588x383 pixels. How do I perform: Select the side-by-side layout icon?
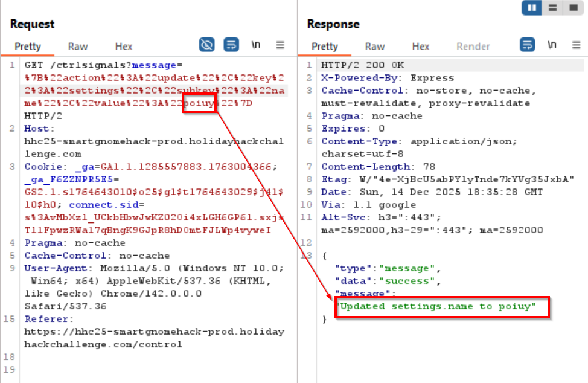click(532, 8)
